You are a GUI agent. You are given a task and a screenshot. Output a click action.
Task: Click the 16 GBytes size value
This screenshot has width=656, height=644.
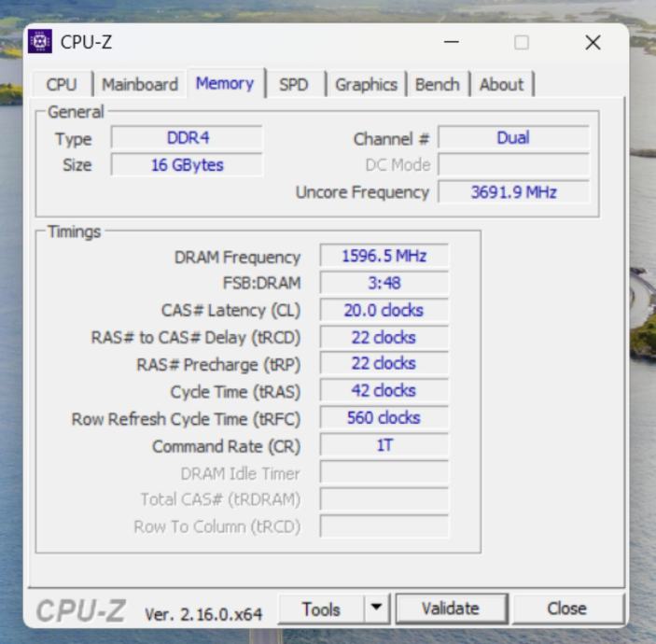(x=188, y=165)
